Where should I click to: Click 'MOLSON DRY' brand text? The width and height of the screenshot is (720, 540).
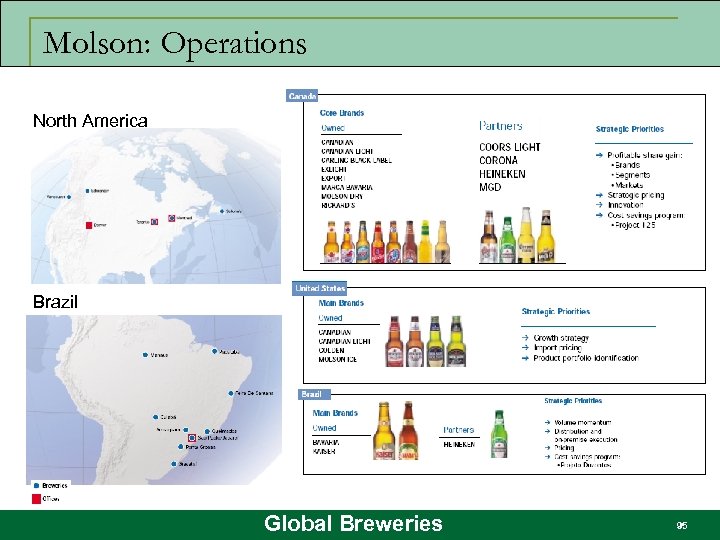pyautogui.click(x=342, y=196)
